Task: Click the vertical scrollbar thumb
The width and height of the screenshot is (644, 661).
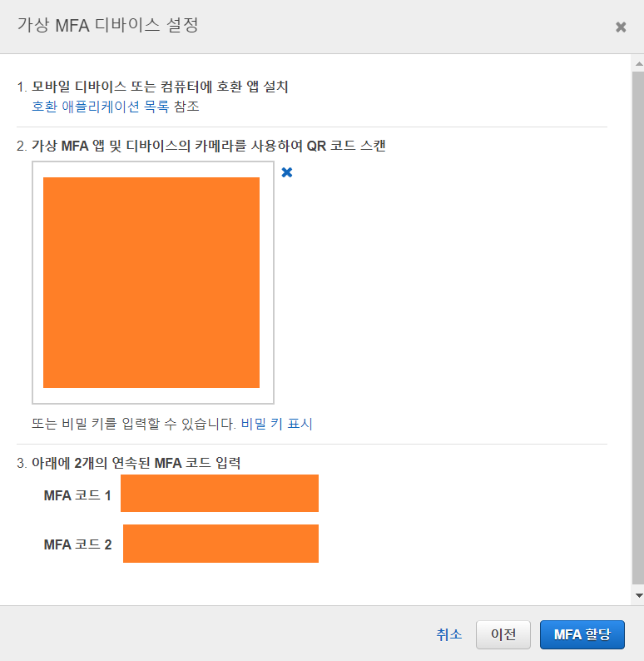Action: (637, 327)
